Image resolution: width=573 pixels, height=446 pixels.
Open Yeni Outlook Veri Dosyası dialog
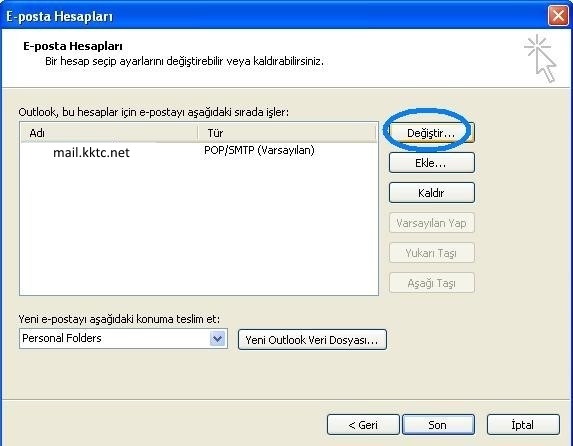[x=312, y=340]
